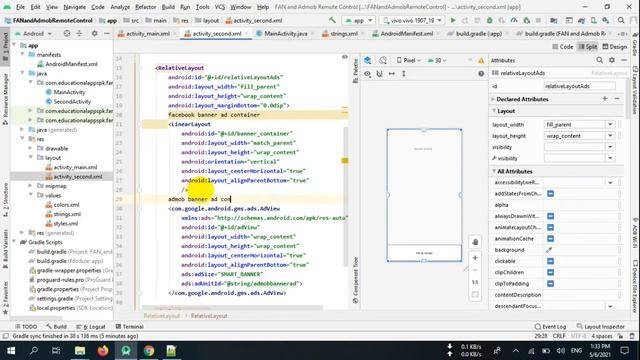Collapse the Layout section in Attributes
The width and height of the screenshot is (640, 360).
tap(494, 111)
